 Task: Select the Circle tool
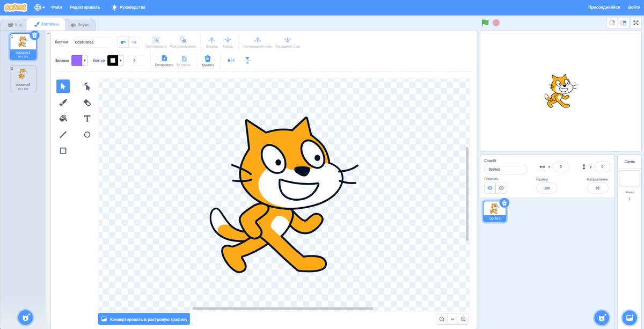(87, 135)
